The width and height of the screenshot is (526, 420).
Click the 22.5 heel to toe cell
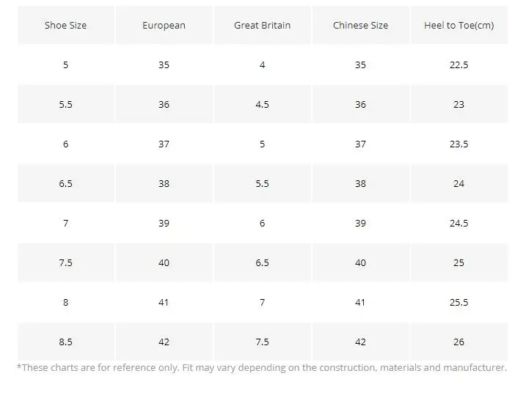pyautogui.click(x=459, y=65)
